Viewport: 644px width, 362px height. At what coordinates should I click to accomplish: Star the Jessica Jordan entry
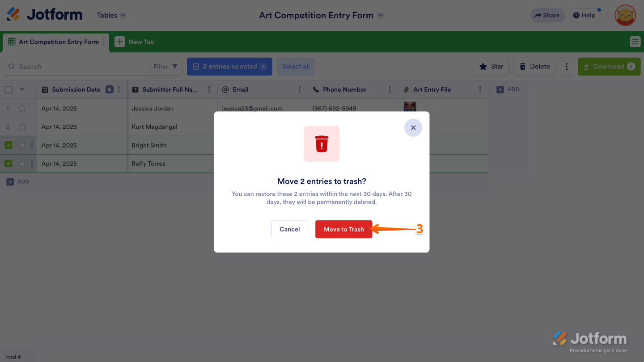(x=22, y=108)
